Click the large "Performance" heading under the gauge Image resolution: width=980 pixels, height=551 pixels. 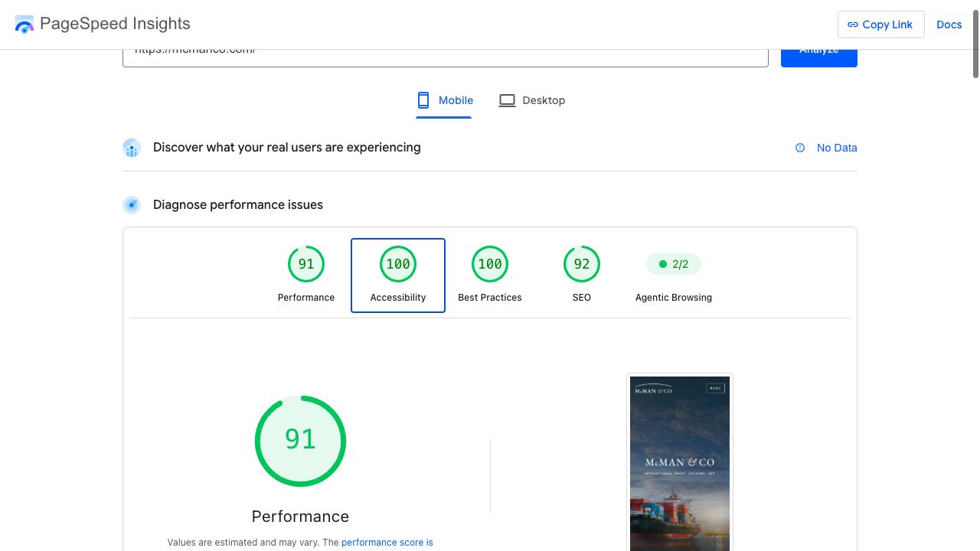(300, 517)
